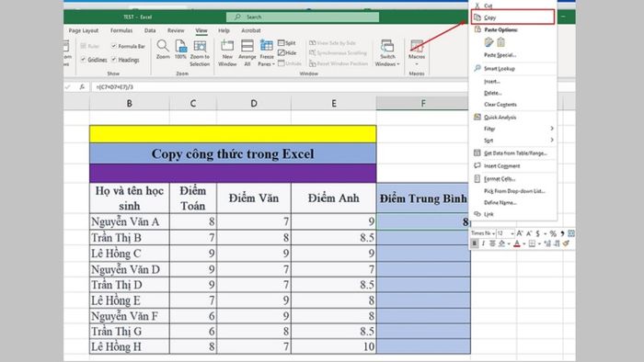The image size is (644, 362).
Task: Toggle the Gridlines checkbox
Action: point(84,60)
